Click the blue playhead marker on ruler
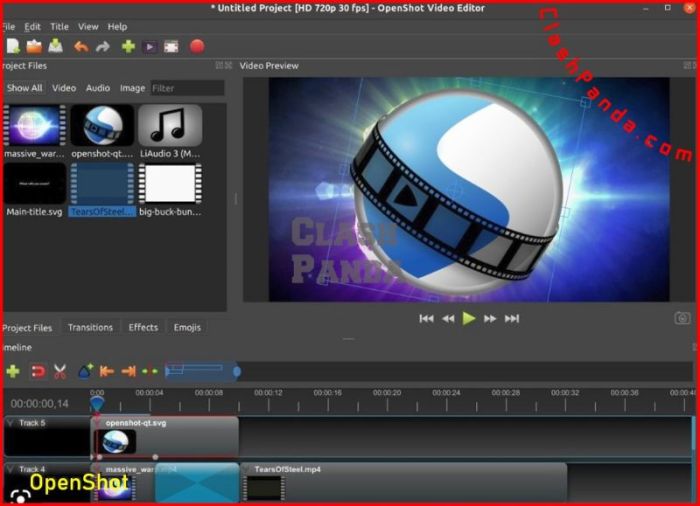The width and height of the screenshot is (700, 506). [x=97, y=403]
